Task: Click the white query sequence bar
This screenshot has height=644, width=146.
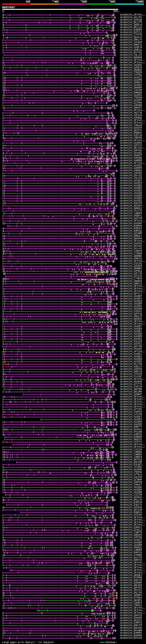Action: [x=60, y=9]
